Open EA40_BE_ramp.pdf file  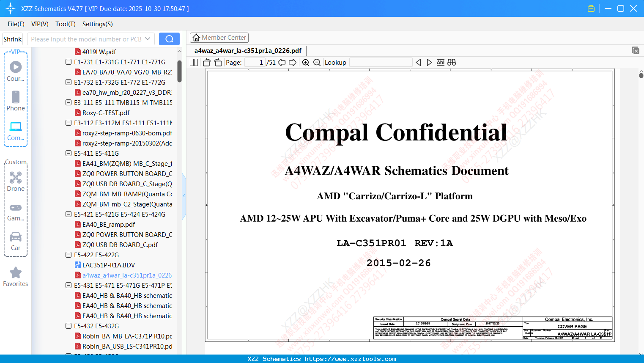[x=109, y=224]
